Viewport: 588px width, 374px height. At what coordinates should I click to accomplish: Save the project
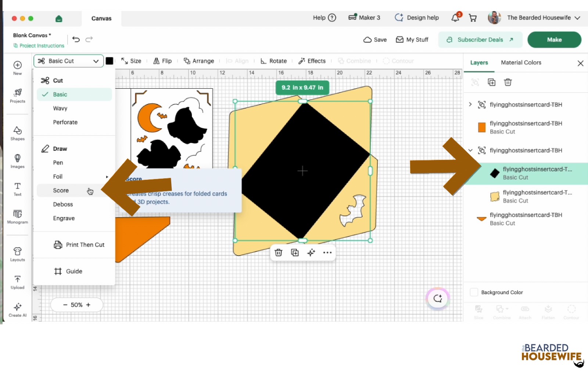pyautogui.click(x=375, y=40)
